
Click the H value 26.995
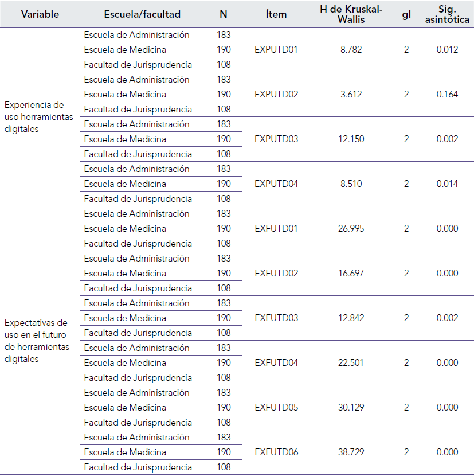point(351,229)
